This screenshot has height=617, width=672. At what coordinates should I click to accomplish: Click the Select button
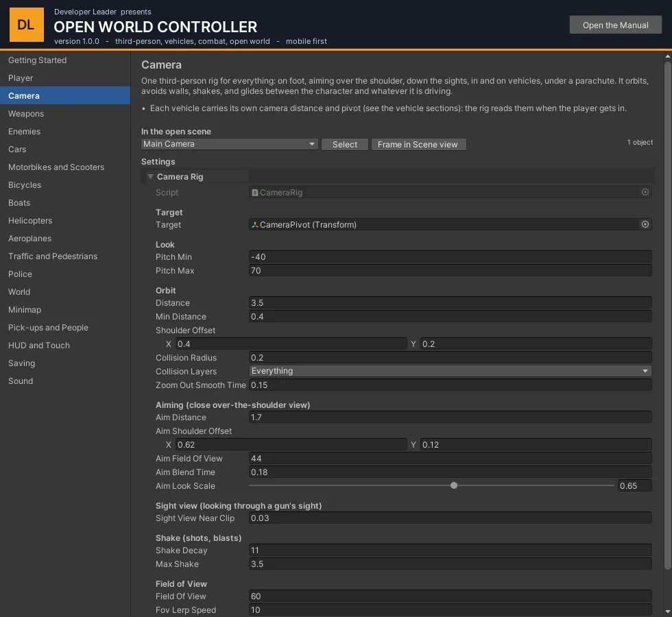coord(344,145)
